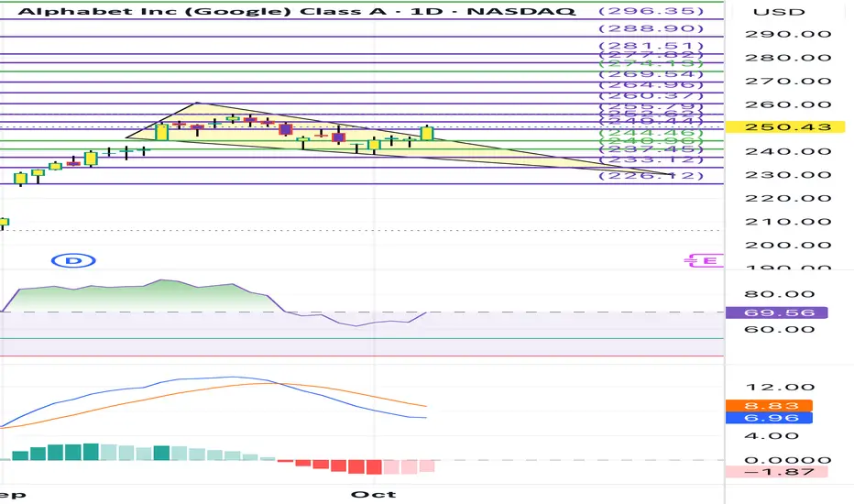Select the 200.00 price axis value
854x504 pixels.
[788, 246]
